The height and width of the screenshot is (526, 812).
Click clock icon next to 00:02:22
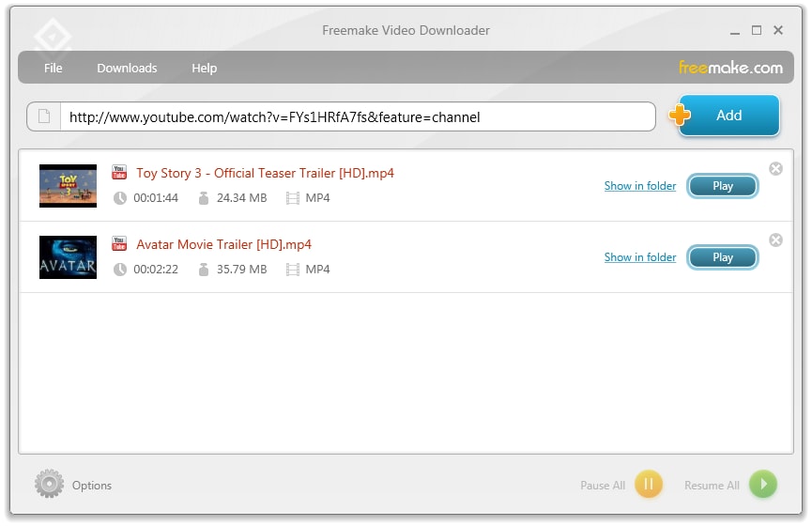[119, 270]
